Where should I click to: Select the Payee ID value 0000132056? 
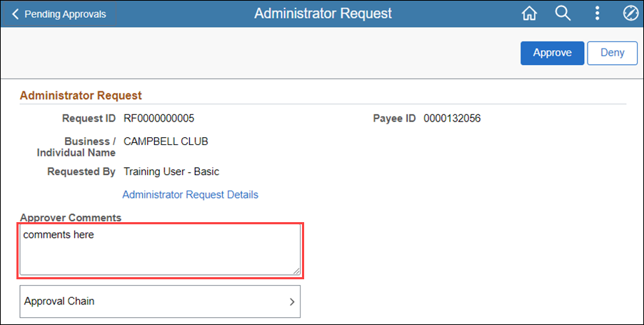[452, 119]
